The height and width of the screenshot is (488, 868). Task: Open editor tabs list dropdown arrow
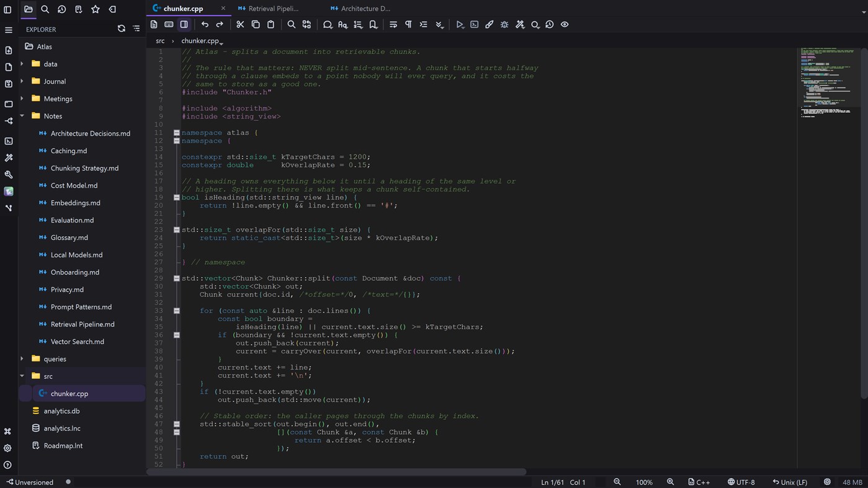(864, 11)
